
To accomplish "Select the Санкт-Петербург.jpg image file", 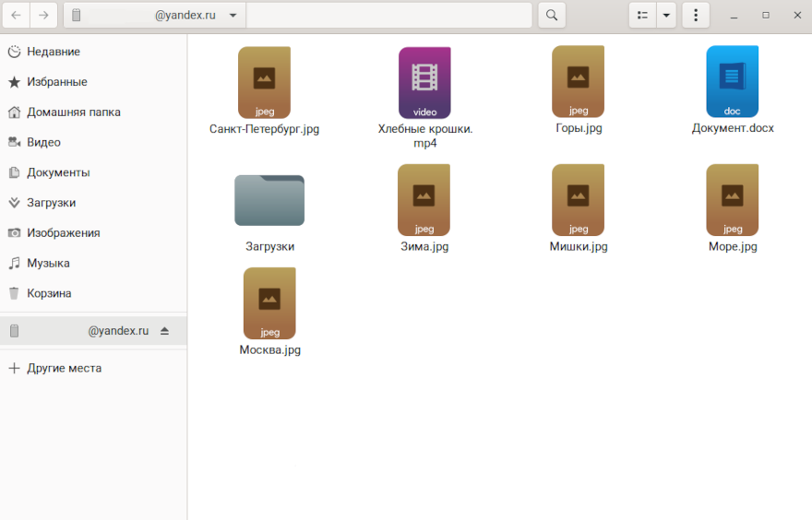I will (x=264, y=83).
